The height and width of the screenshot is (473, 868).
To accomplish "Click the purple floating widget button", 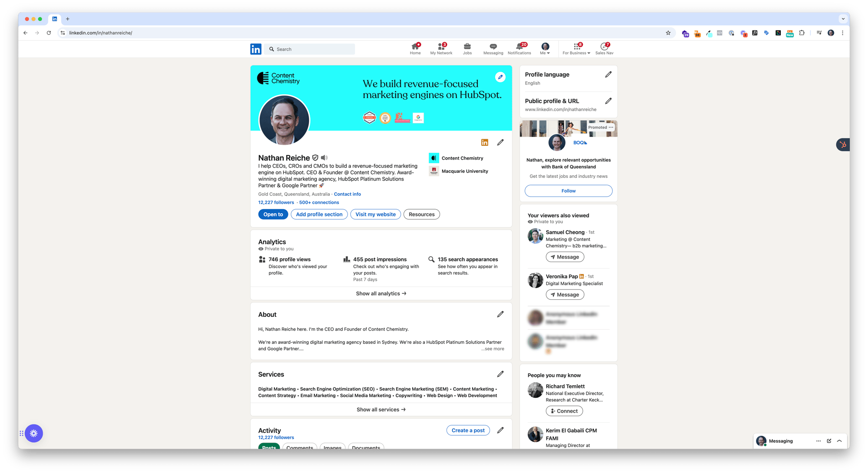I will click(x=34, y=433).
